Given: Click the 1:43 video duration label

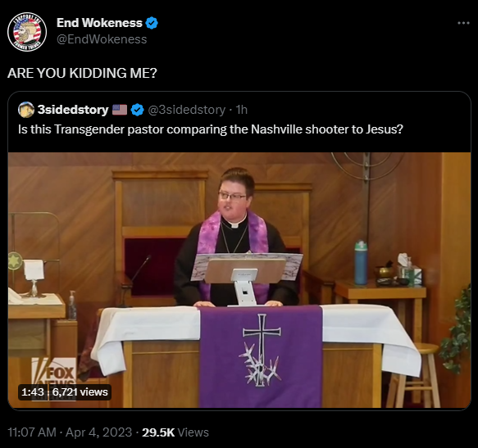Looking at the screenshot, I should pos(33,391).
